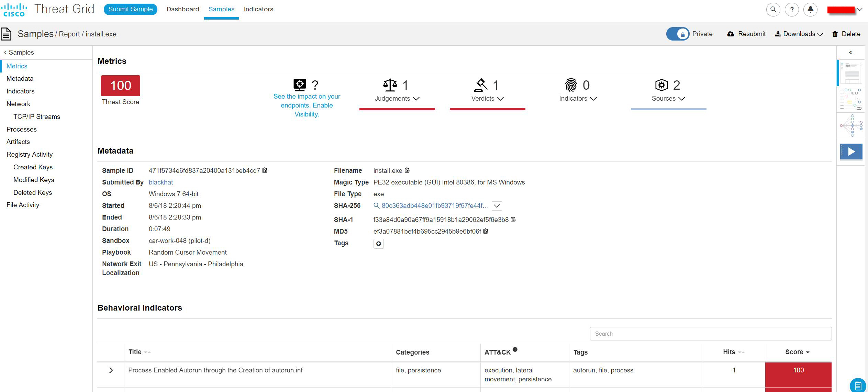The height and width of the screenshot is (392, 868).
Task: Collapse the right thumbnail panel
Action: click(851, 53)
